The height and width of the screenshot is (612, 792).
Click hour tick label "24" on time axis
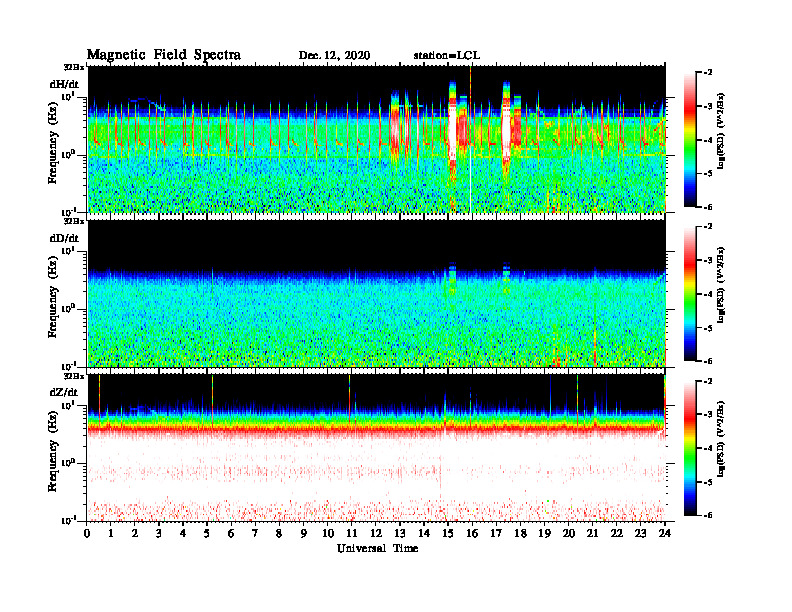coord(665,534)
